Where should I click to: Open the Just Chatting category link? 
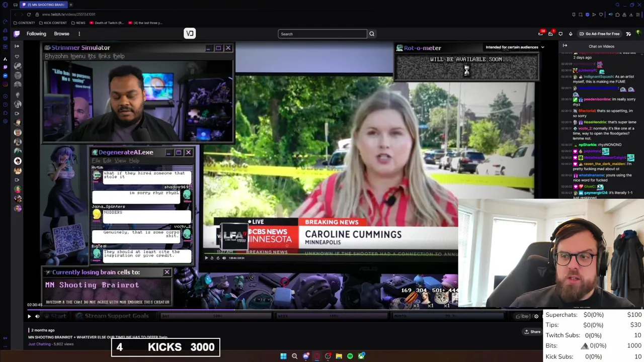click(39, 344)
